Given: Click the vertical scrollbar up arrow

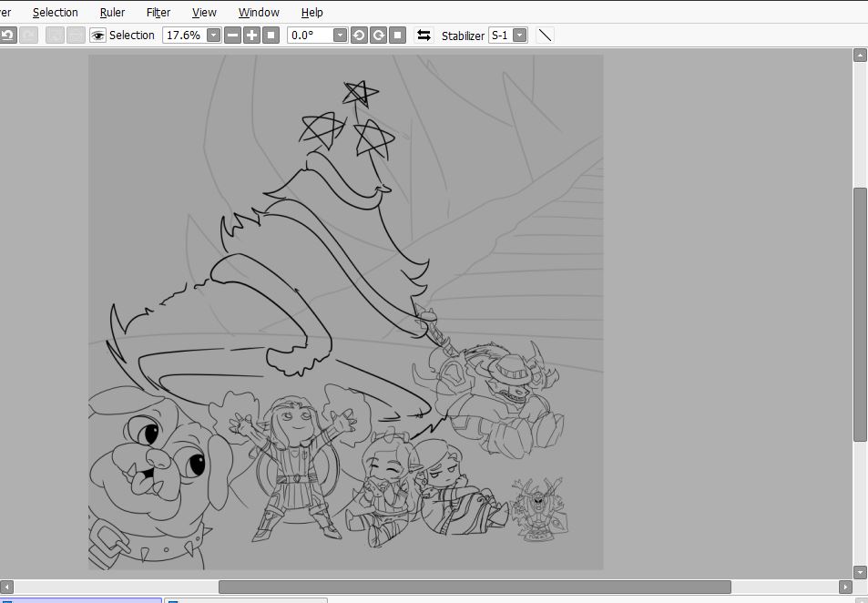Looking at the screenshot, I should pyautogui.click(x=860, y=55).
